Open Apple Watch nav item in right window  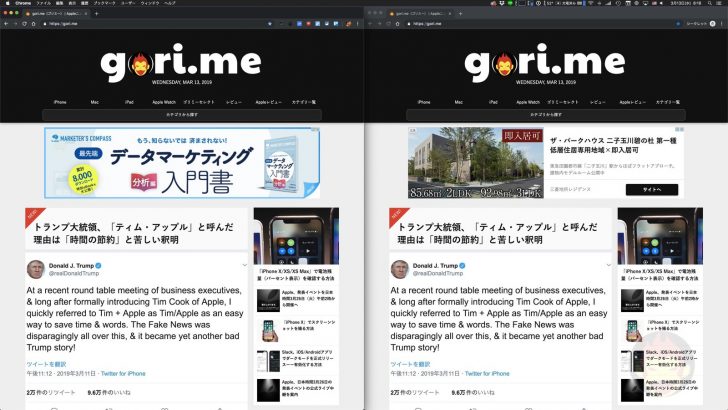click(x=528, y=102)
